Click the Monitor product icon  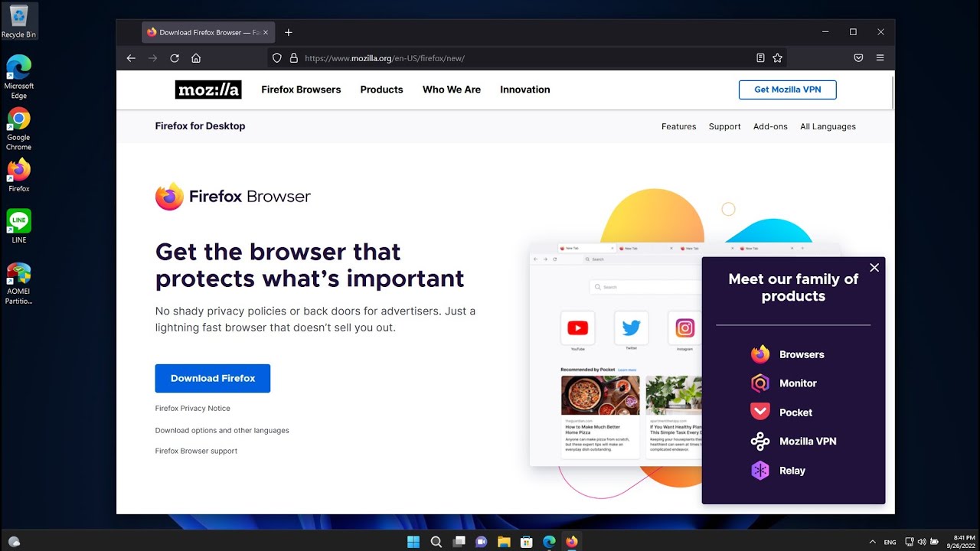760,383
